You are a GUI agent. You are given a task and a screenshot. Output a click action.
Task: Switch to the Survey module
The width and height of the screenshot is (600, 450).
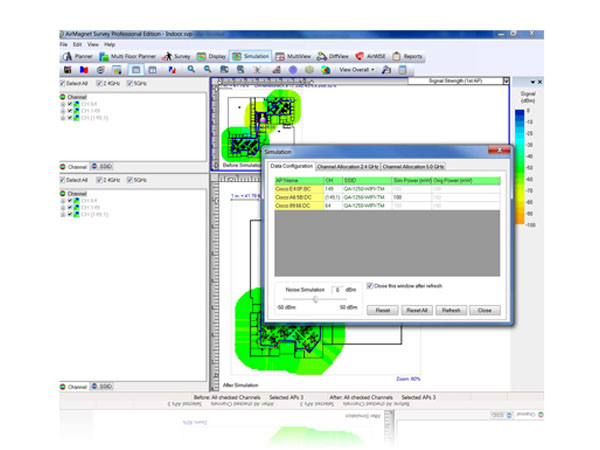[x=176, y=57]
